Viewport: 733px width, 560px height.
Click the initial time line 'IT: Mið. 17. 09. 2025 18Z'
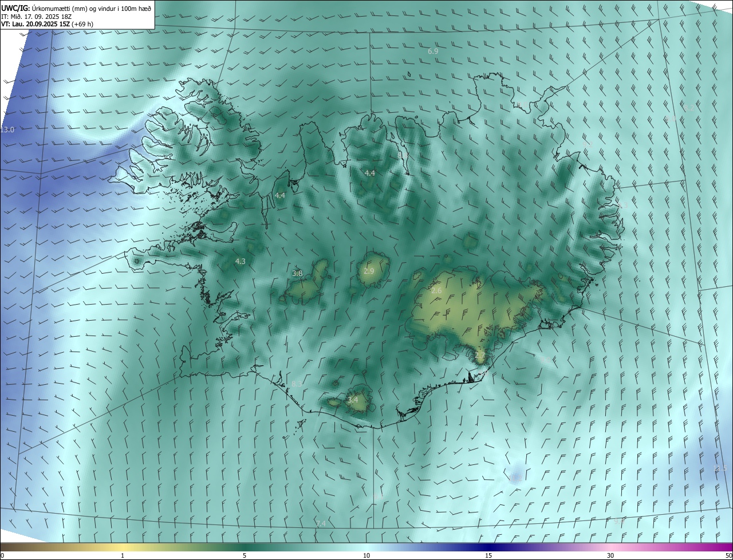click(38, 16)
